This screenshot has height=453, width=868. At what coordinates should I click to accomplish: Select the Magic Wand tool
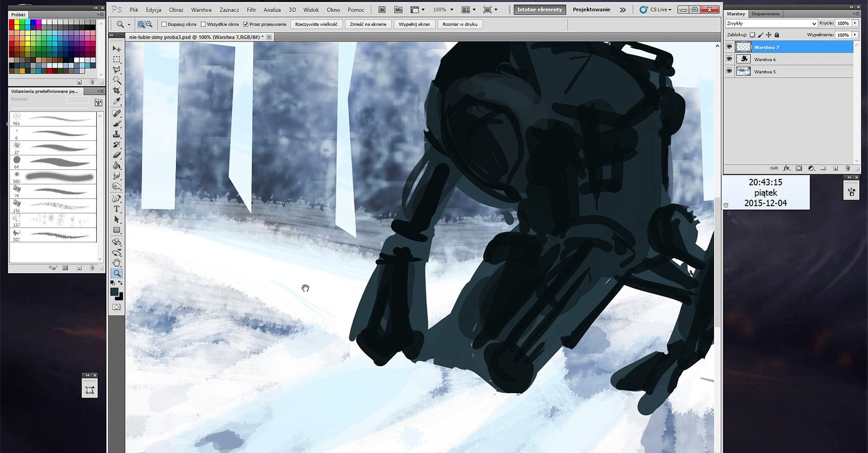coord(116,81)
